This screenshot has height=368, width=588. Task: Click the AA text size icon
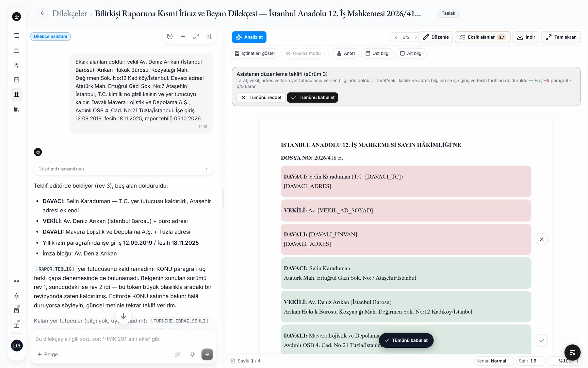(x=17, y=281)
